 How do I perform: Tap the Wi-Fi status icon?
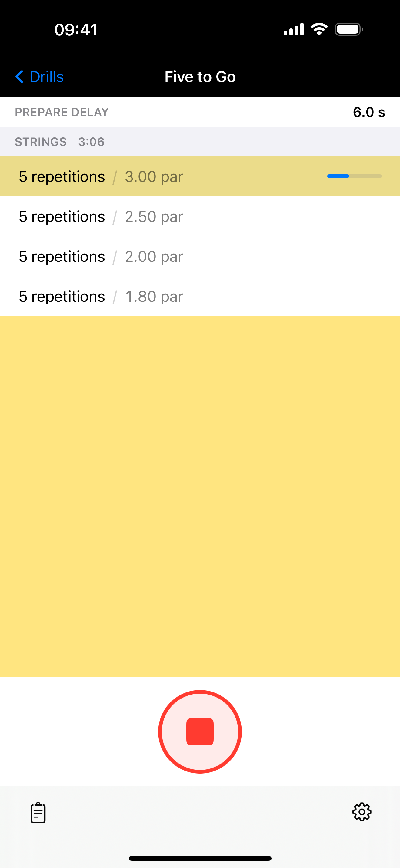click(319, 29)
